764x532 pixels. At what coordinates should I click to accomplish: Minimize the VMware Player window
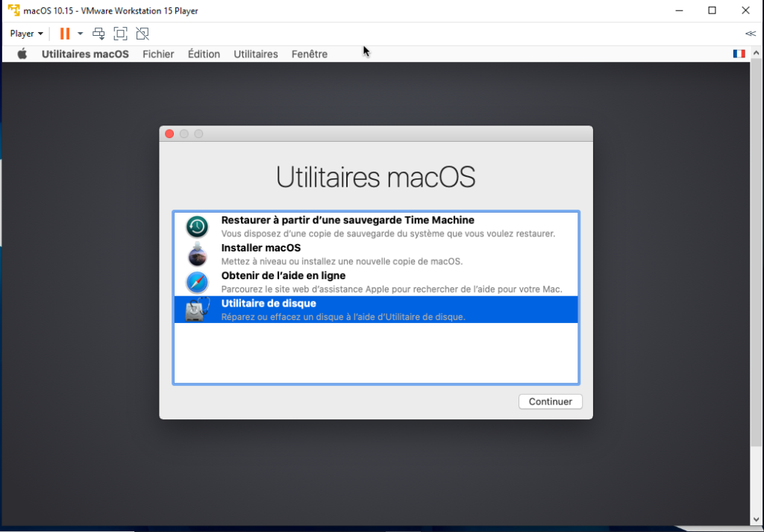678,10
